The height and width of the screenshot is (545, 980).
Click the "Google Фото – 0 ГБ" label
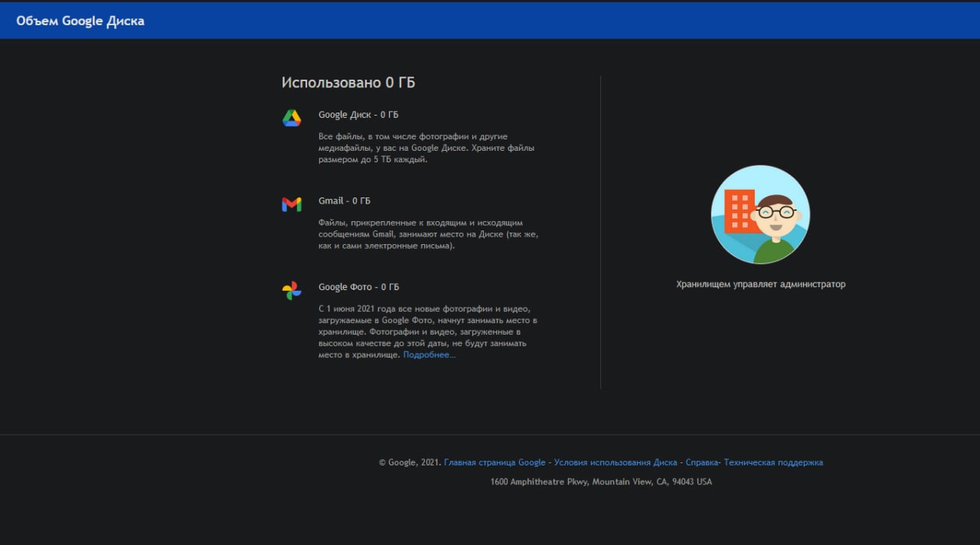(359, 287)
